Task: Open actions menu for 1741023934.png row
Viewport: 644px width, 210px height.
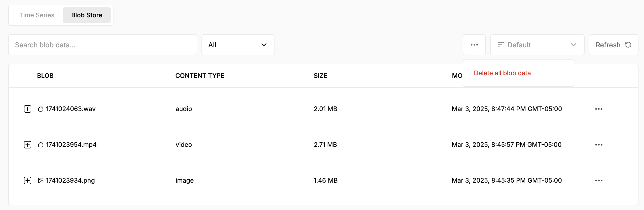Action: (x=599, y=181)
